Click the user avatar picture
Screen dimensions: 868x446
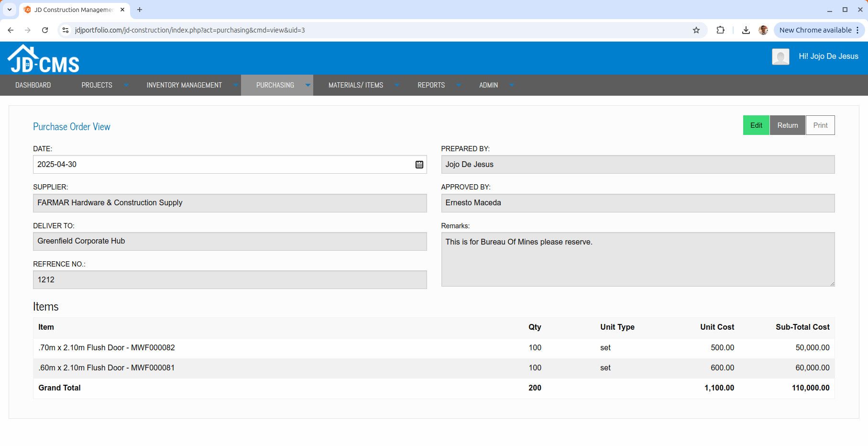click(780, 56)
